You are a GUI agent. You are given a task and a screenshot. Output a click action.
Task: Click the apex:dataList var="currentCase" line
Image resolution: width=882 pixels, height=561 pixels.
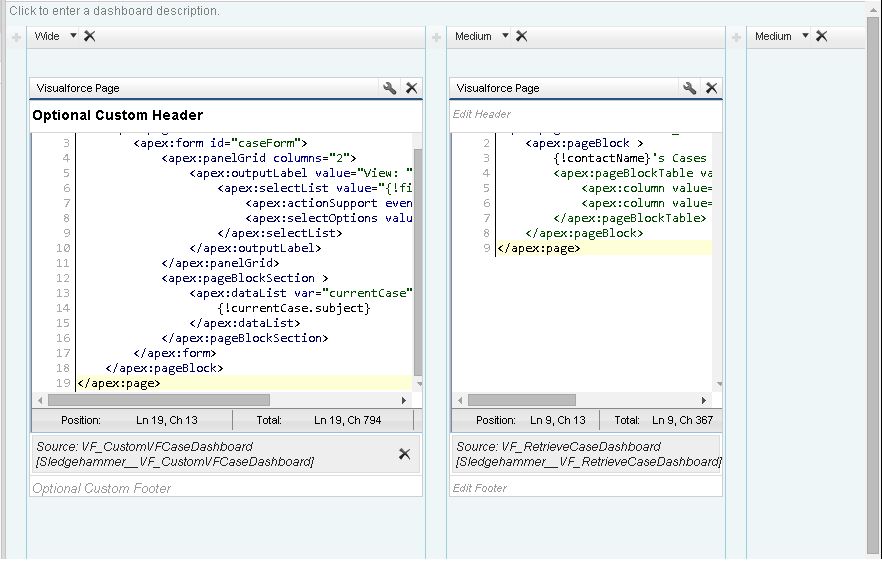click(300, 293)
